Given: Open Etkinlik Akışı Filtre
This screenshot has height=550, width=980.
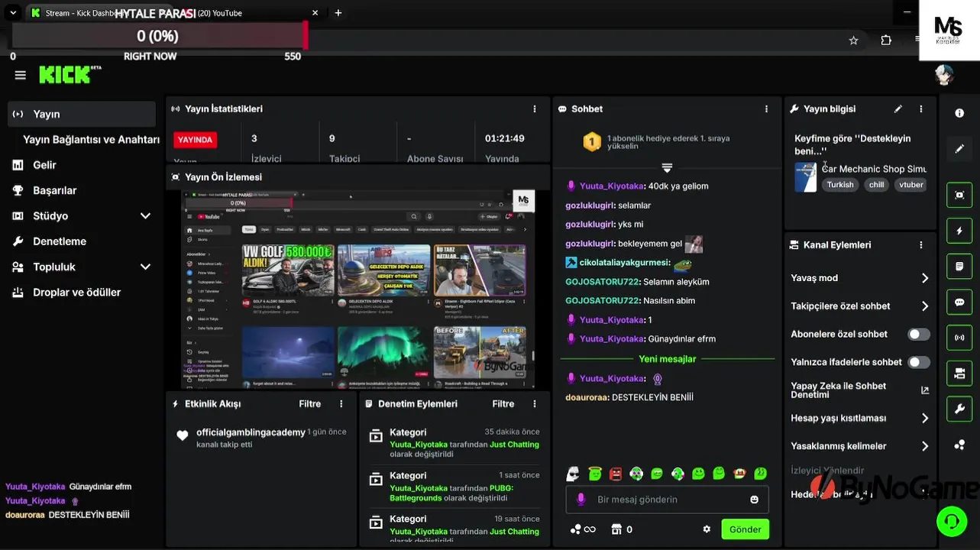Looking at the screenshot, I should click(x=309, y=404).
